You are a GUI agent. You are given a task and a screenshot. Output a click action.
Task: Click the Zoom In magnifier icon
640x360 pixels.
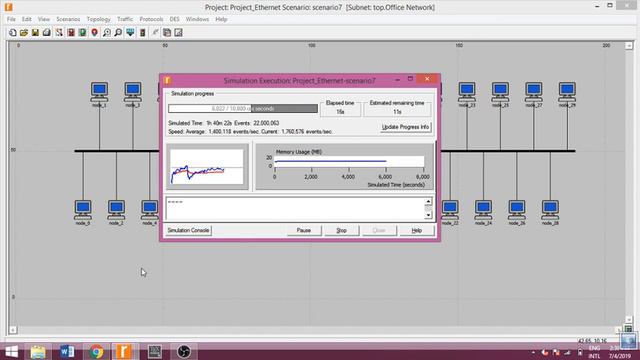pos(107,33)
